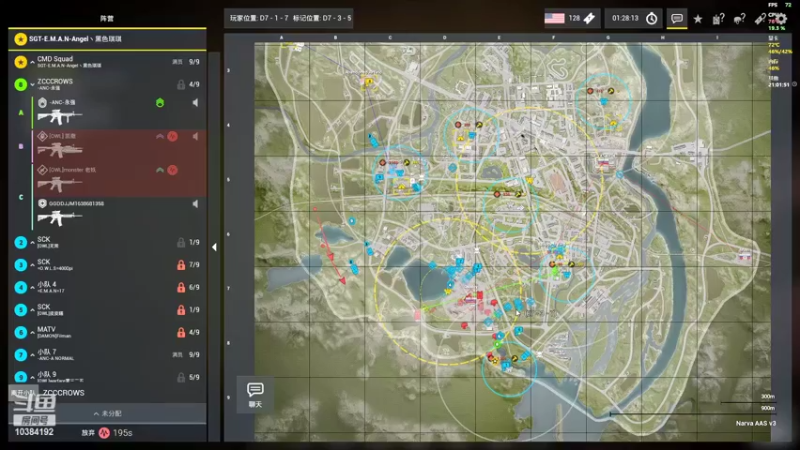The image size is (800, 450).
Task: Open the kit role help icon
Action: (x=718, y=19)
